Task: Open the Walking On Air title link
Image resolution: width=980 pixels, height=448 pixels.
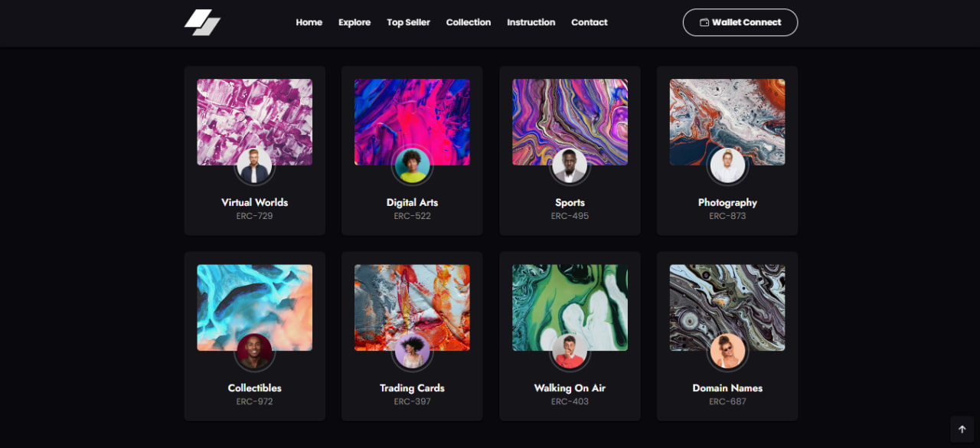Action: click(x=570, y=388)
